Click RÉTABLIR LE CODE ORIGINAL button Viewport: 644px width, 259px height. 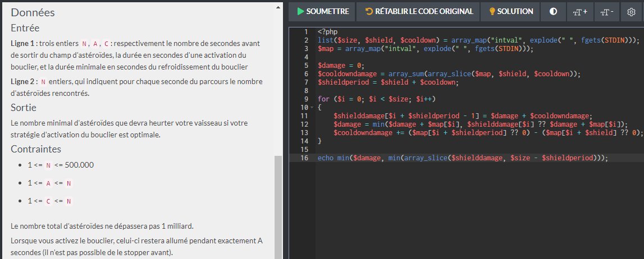pos(418,11)
